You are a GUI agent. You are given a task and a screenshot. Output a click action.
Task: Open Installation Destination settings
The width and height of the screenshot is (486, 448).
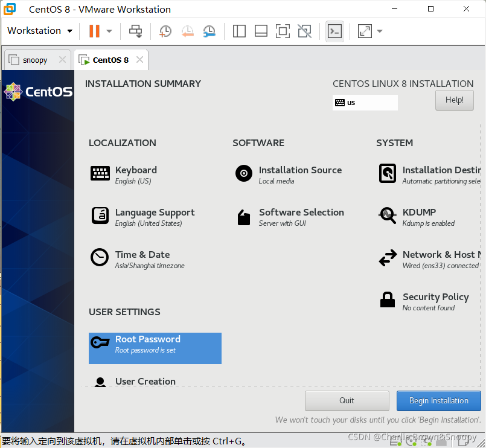(x=430, y=174)
